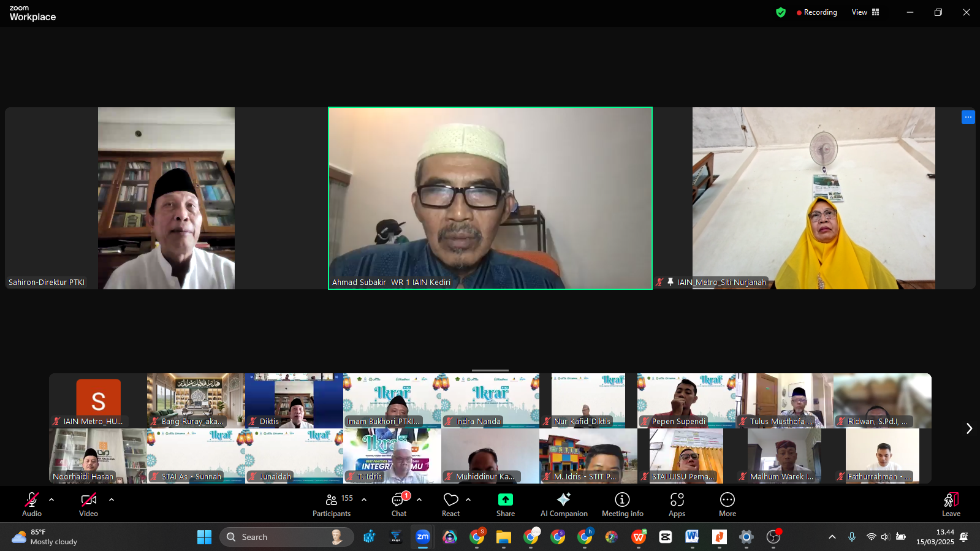Image resolution: width=980 pixels, height=551 pixels.
Task: Click the Recording indicator
Action: pos(816,12)
